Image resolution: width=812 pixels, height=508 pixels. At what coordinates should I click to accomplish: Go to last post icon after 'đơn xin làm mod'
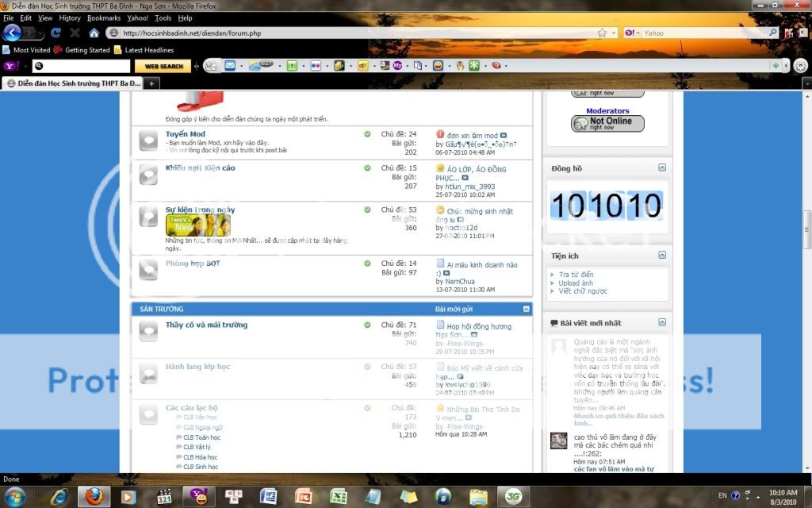504,136
